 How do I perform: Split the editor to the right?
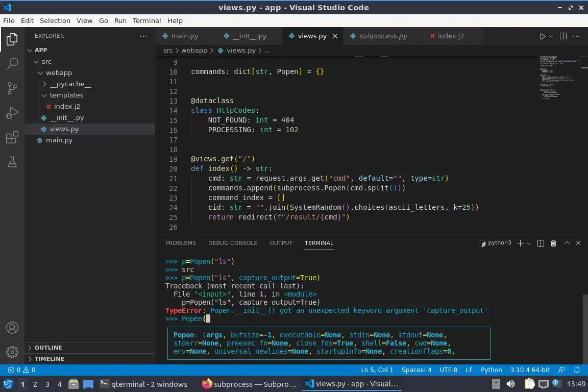point(563,36)
